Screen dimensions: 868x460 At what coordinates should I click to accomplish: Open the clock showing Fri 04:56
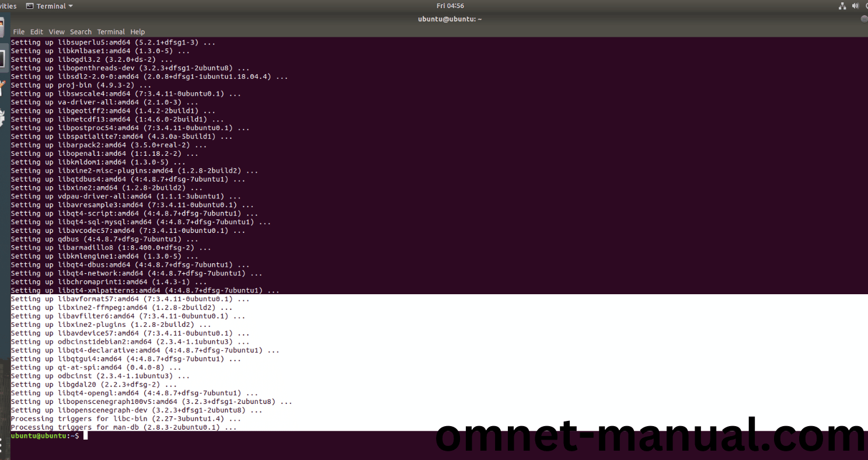450,6
